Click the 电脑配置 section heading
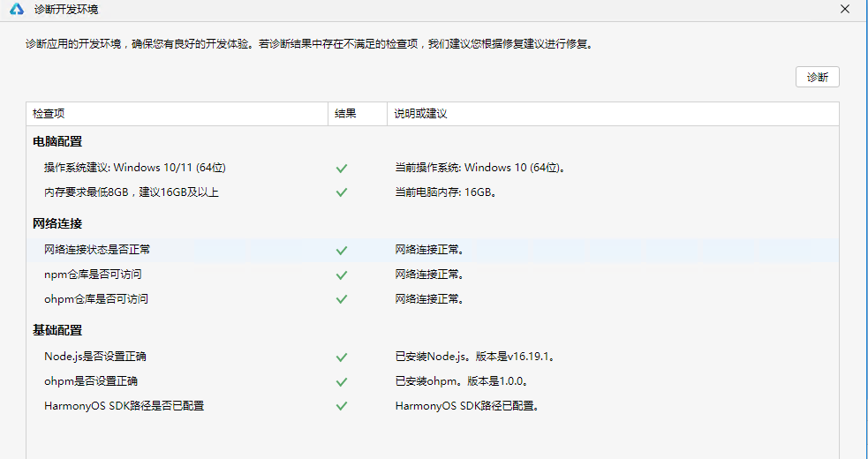Image resolution: width=868 pixels, height=459 pixels. (57, 142)
